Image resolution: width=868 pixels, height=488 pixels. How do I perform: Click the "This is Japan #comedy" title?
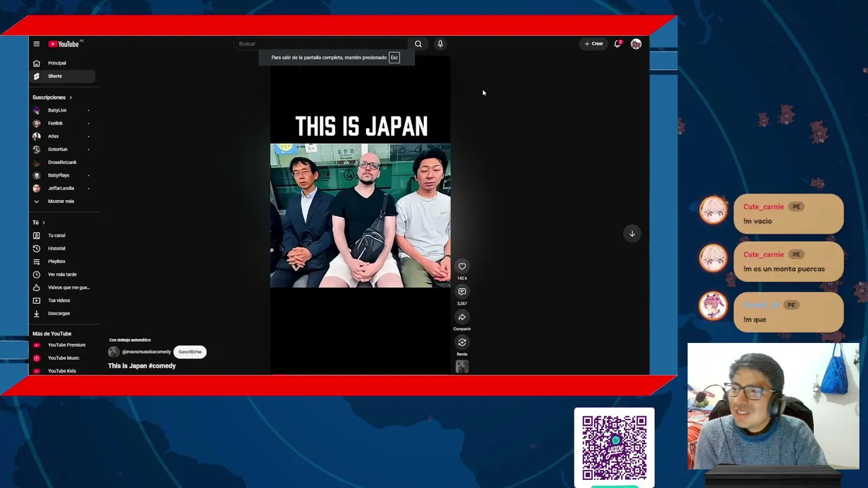click(x=142, y=366)
